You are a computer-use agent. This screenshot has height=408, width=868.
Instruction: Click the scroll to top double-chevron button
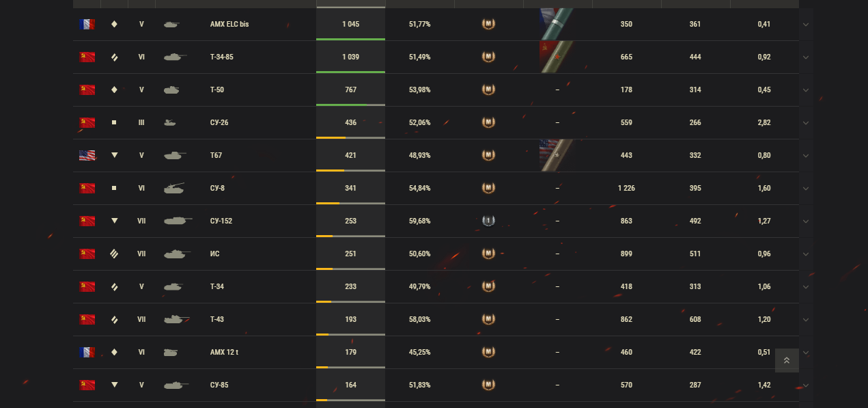click(x=787, y=360)
